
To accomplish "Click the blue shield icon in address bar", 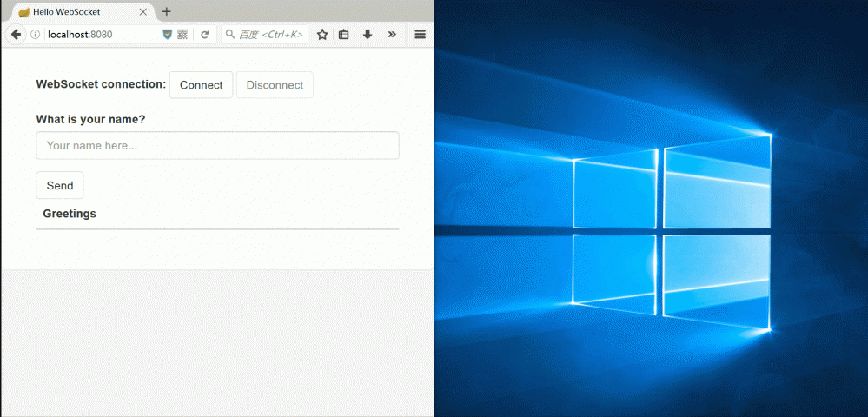I will click(167, 35).
